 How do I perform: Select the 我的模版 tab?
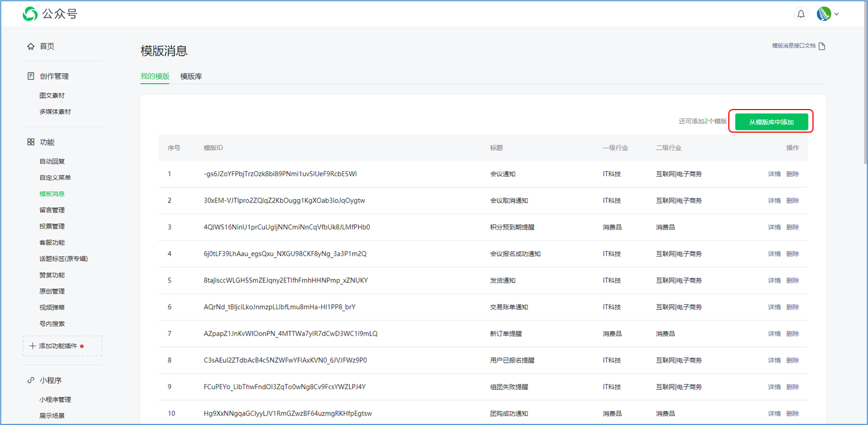pyautogui.click(x=155, y=77)
